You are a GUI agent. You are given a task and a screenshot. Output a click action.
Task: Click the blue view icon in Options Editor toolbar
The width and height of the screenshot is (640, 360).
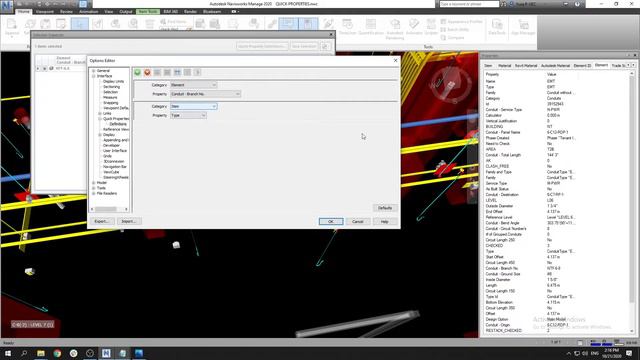pyautogui.click(x=177, y=72)
